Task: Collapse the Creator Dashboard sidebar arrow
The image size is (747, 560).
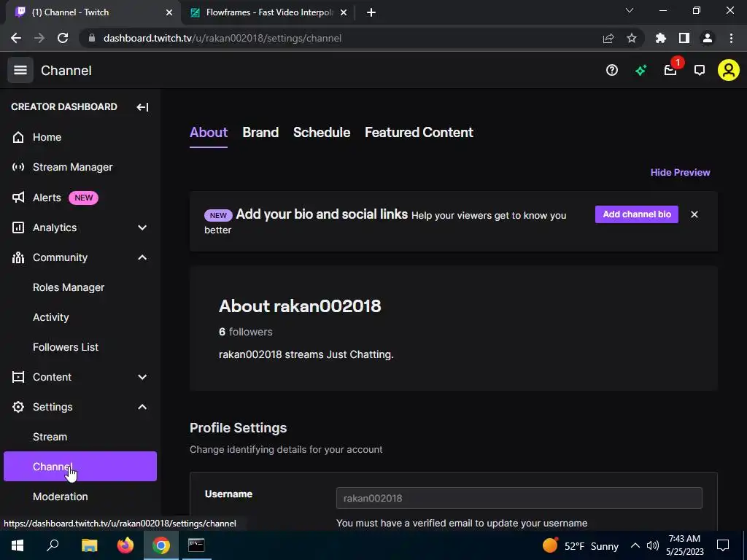Action: pos(142,107)
